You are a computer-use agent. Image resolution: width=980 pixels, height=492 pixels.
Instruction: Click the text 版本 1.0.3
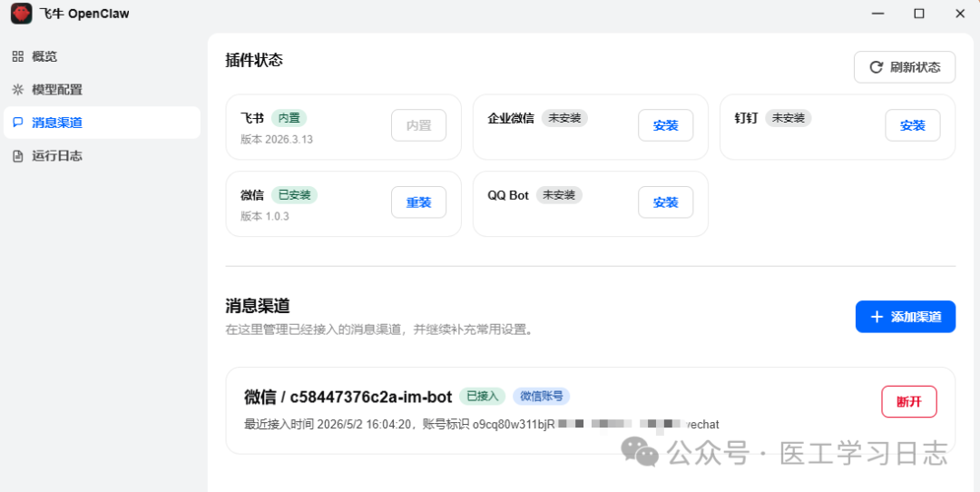pyautogui.click(x=264, y=216)
